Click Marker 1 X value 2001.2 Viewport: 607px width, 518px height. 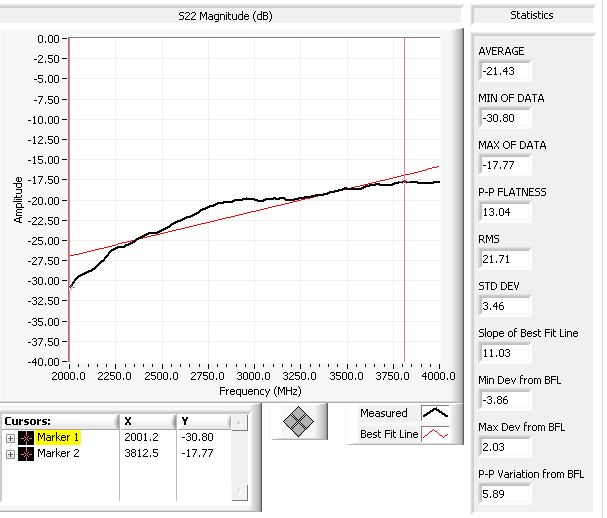(x=141, y=437)
